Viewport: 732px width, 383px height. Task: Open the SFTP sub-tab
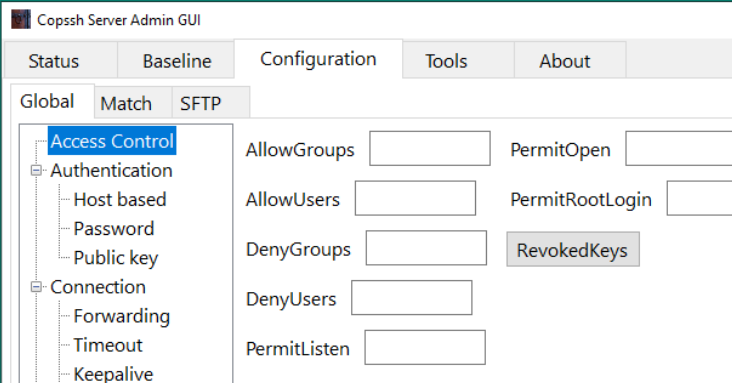pos(211,102)
